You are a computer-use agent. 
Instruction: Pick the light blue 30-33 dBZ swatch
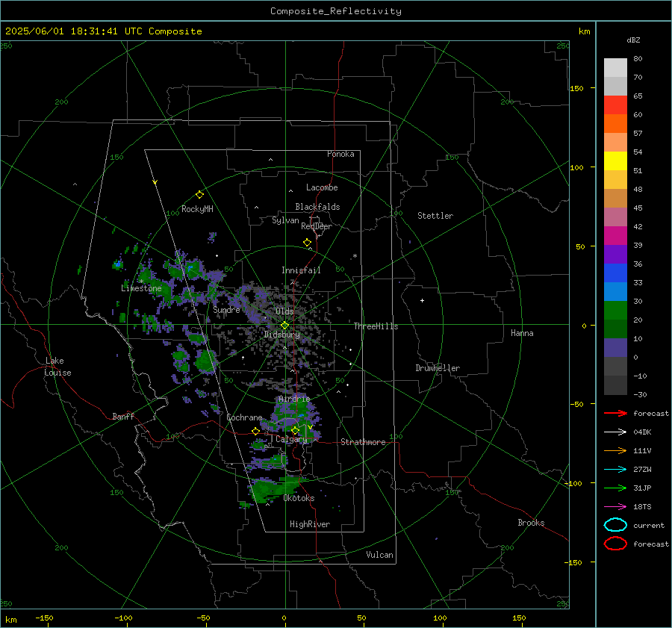(x=615, y=292)
